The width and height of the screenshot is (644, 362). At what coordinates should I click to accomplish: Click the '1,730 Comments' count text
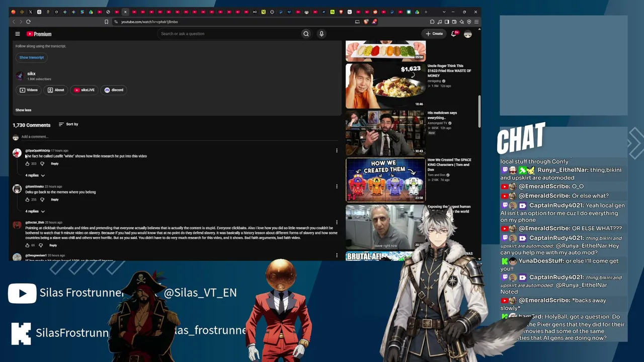32,125
